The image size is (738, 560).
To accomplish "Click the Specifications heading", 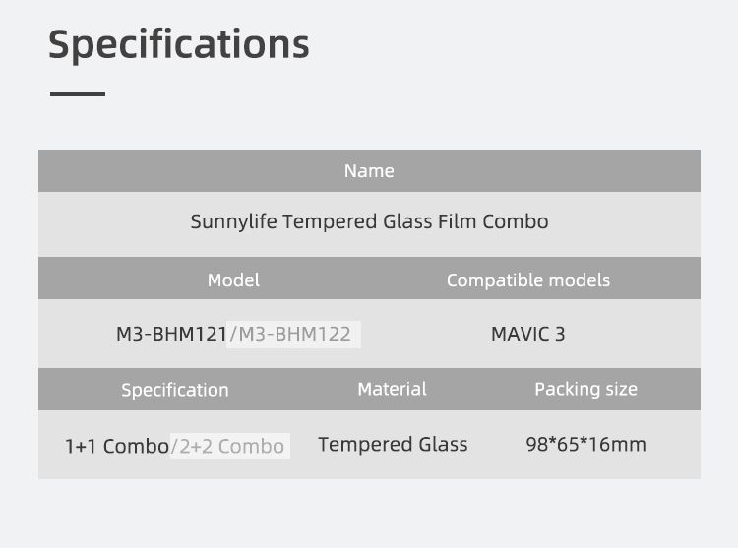I will (178, 44).
